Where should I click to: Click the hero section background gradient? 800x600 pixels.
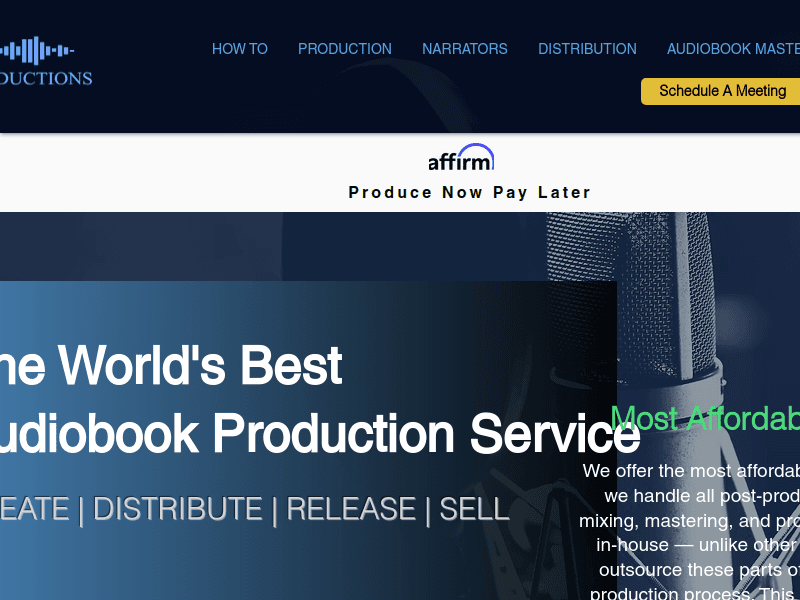click(200, 300)
